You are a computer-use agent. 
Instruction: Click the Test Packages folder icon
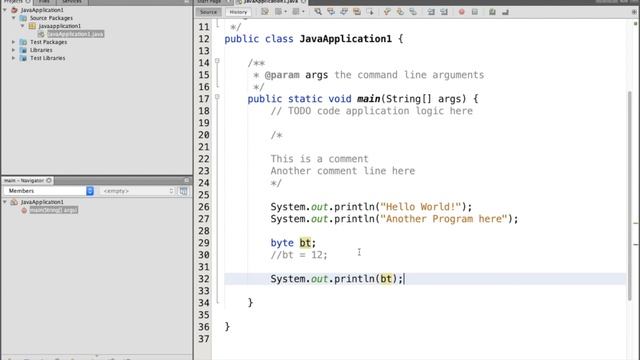(23, 42)
